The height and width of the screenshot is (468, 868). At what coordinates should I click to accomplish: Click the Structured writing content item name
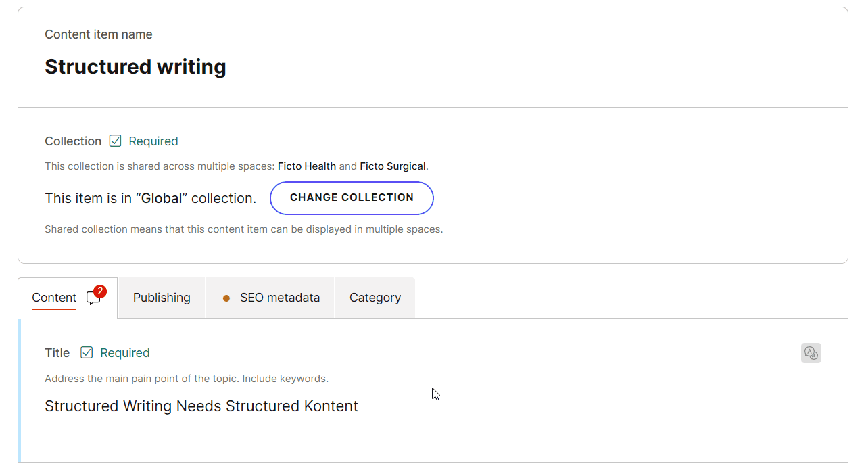(135, 66)
